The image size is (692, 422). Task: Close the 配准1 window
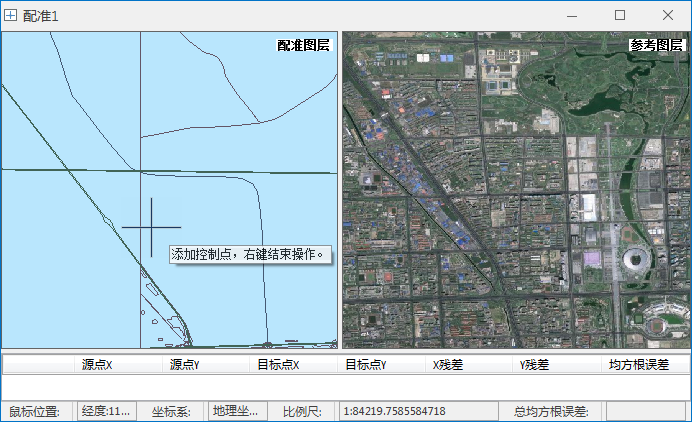[667, 15]
